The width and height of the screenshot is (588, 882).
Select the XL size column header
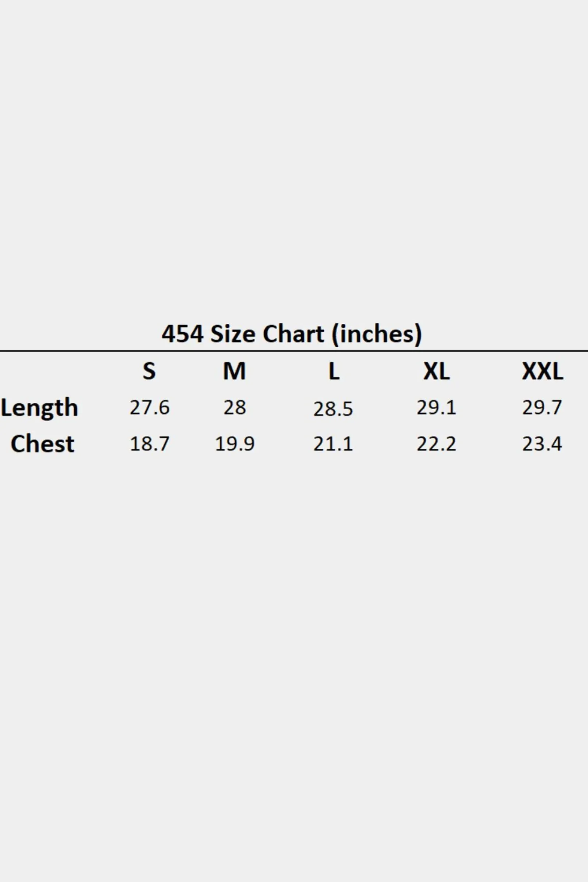pos(437,371)
